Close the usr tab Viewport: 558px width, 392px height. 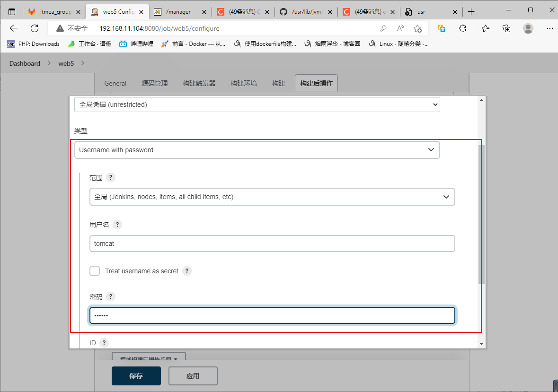tap(455, 12)
